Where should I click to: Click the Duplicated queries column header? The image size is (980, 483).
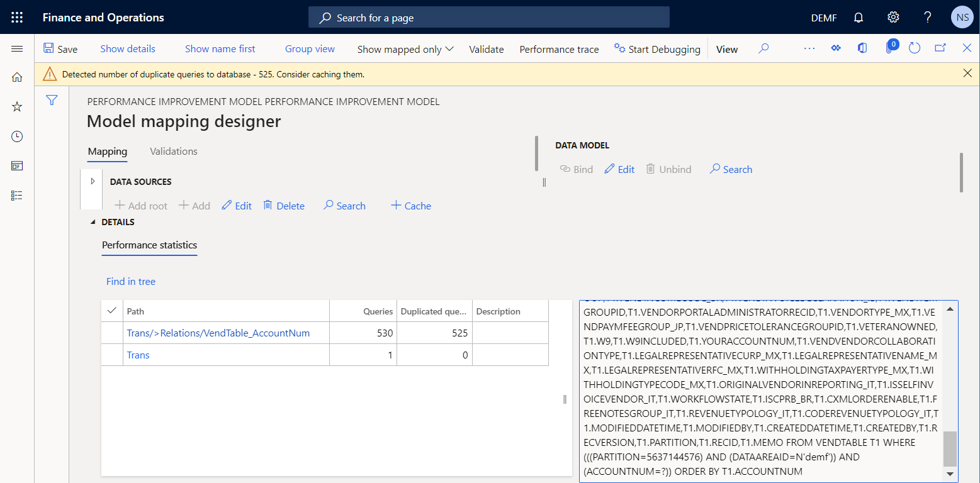(x=434, y=311)
